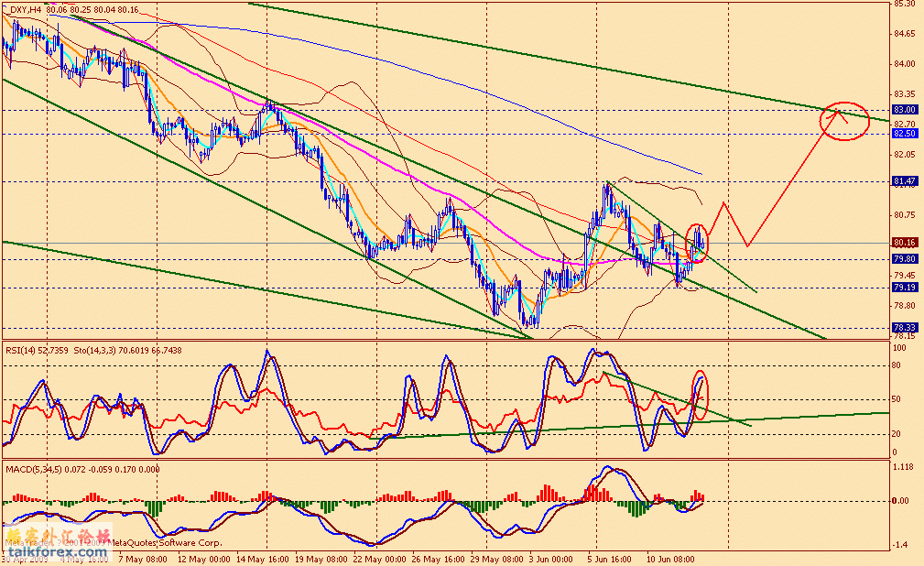Select the 79.19 price level tag
924x566 pixels.
point(905,288)
